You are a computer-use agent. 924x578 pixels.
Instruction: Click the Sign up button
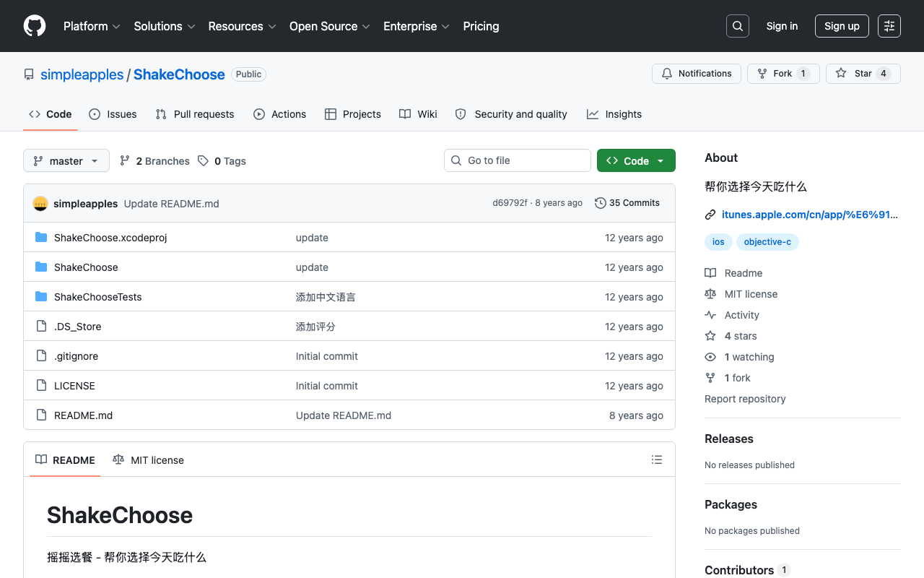842,26
